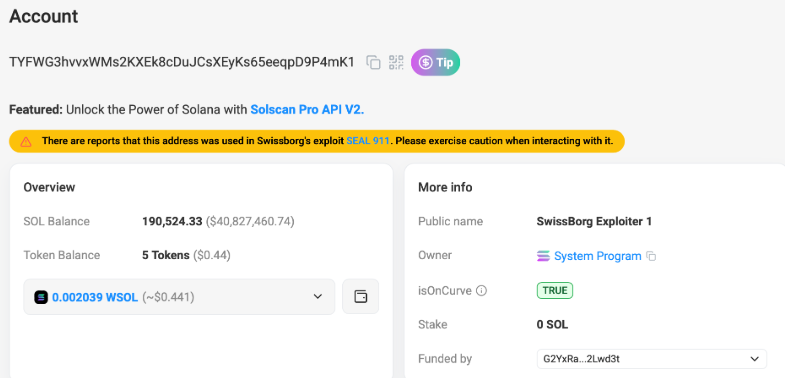Click the warning triangle icon in the yellow banner
The height and width of the screenshot is (378, 785).
pyautogui.click(x=26, y=142)
